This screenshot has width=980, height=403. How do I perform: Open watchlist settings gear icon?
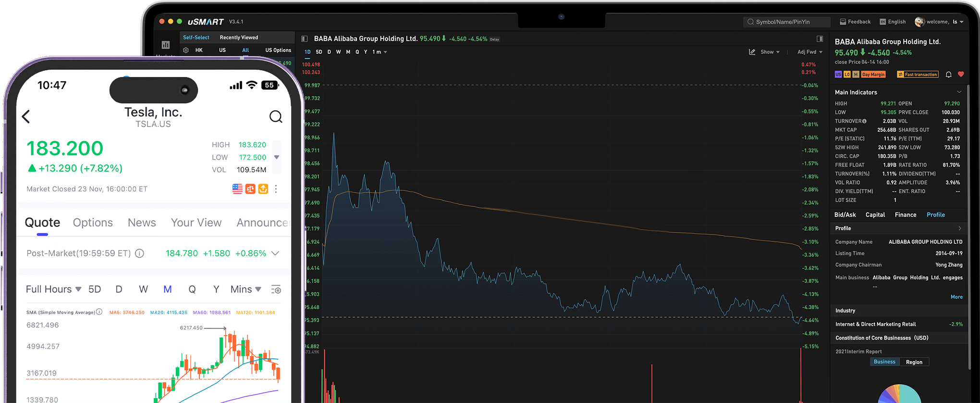[186, 50]
